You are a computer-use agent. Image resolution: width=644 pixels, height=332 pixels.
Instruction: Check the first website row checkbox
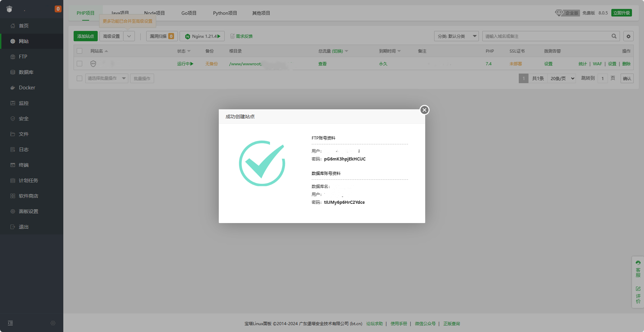tap(79, 64)
